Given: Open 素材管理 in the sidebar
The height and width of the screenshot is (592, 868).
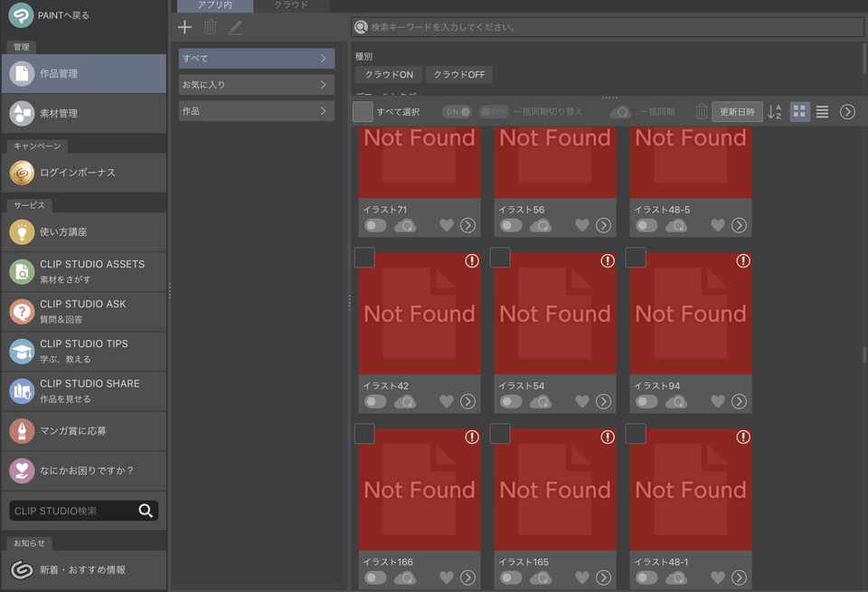Looking at the screenshot, I should tap(84, 113).
